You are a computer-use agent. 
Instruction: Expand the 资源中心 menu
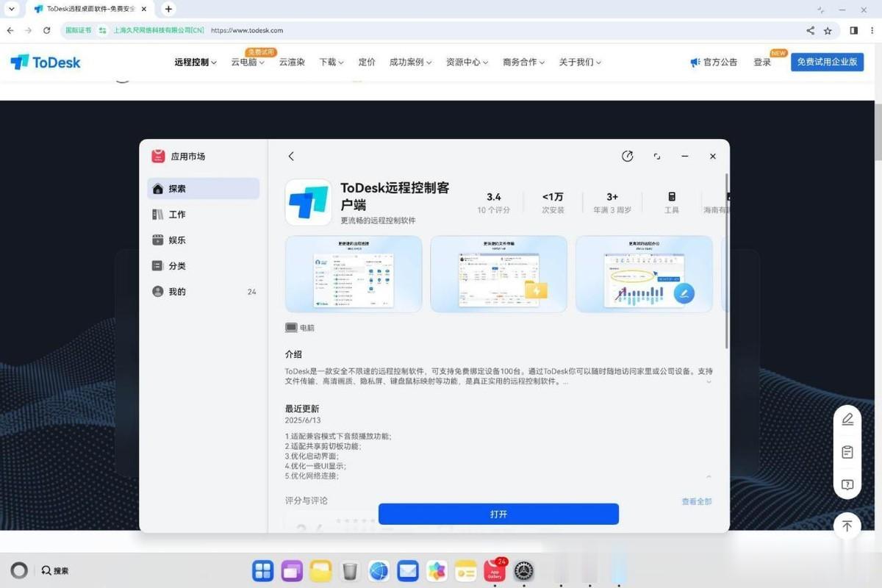click(x=467, y=62)
